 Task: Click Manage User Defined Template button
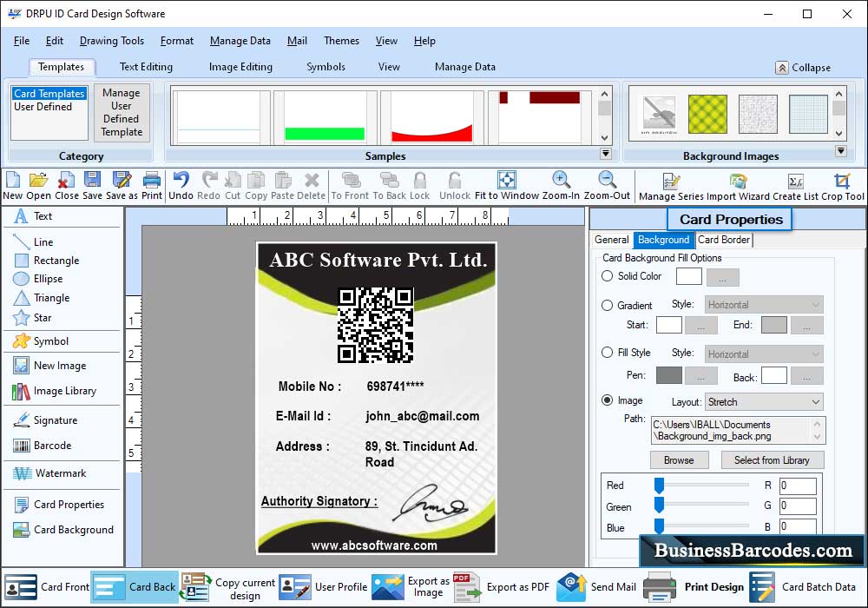tap(122, 112)
